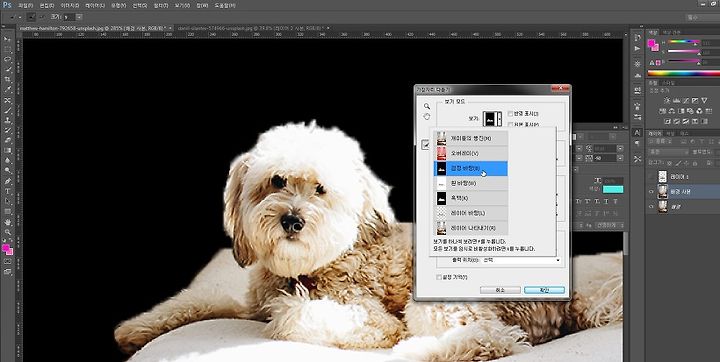
Task: Add a Vibrance adjustment layer
Action: coord(704,100)
